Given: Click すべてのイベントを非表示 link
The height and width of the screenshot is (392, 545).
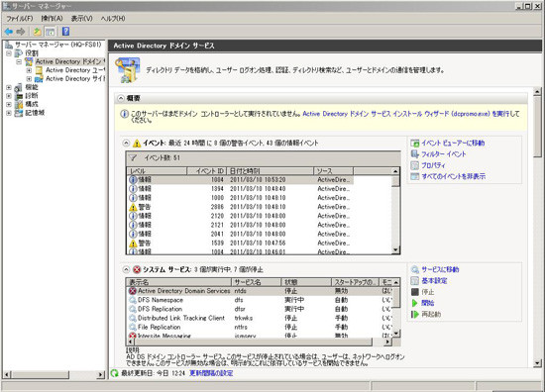Looking at the screenshot, I should [453, 176].
